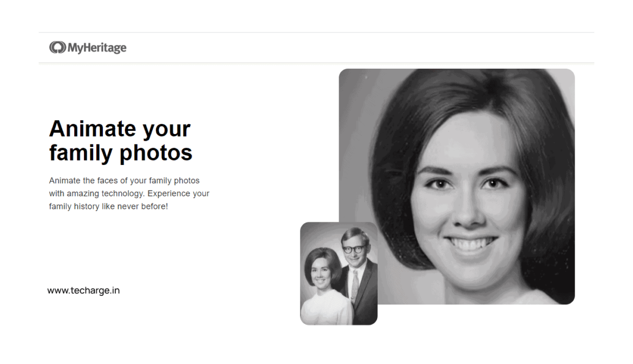Click the "family photos" headline line
This screenshot has width=633, height=364.
pyautogui.click(x=121, y=153)
